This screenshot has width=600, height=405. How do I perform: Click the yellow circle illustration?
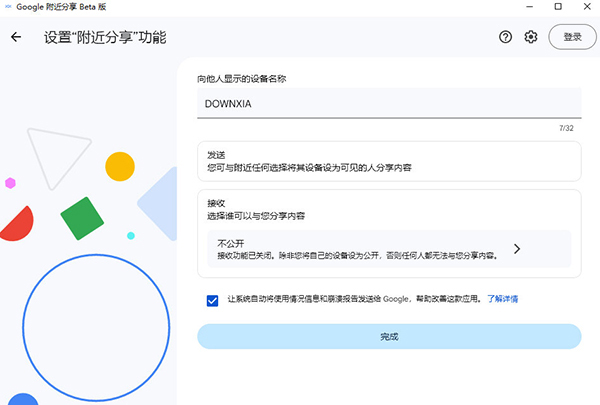120,166
